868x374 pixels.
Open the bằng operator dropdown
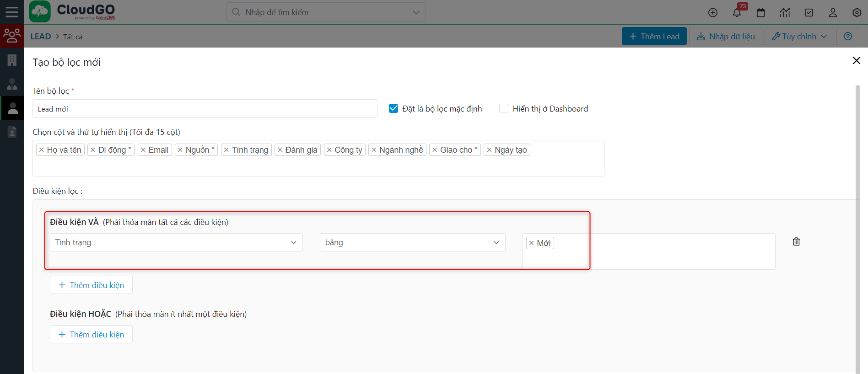tap(412, 242)
